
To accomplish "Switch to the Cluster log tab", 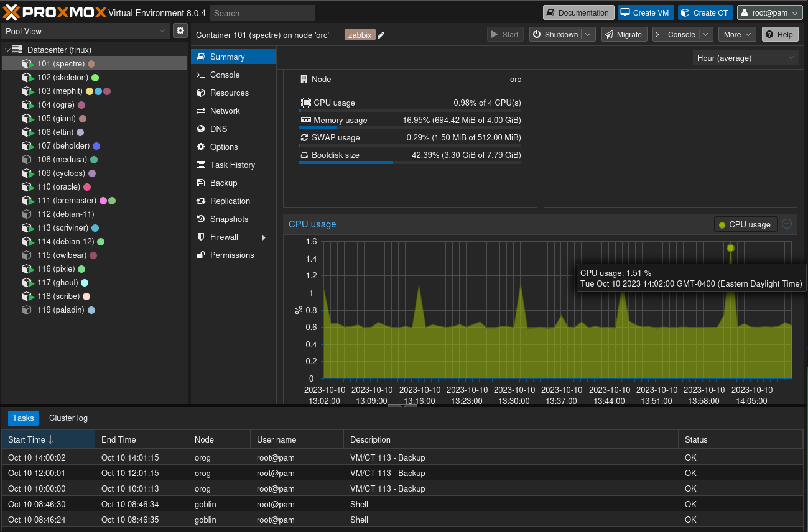I will point(68,418).
